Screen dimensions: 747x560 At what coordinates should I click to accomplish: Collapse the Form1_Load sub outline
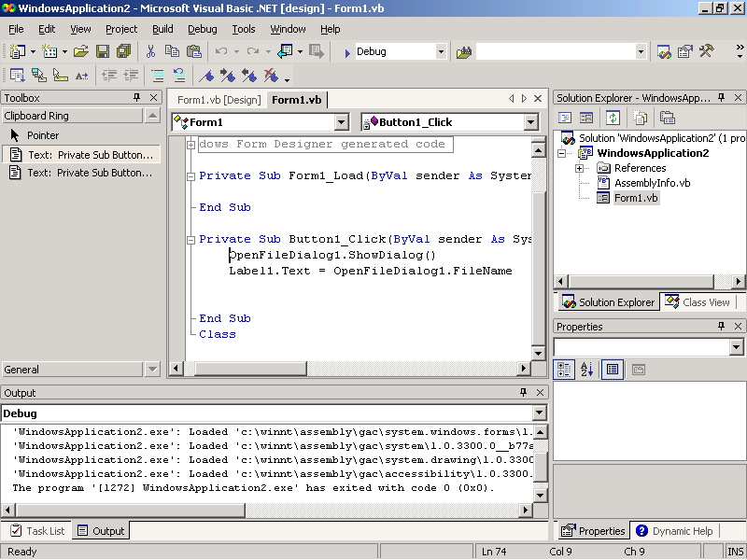click(190, 176)
